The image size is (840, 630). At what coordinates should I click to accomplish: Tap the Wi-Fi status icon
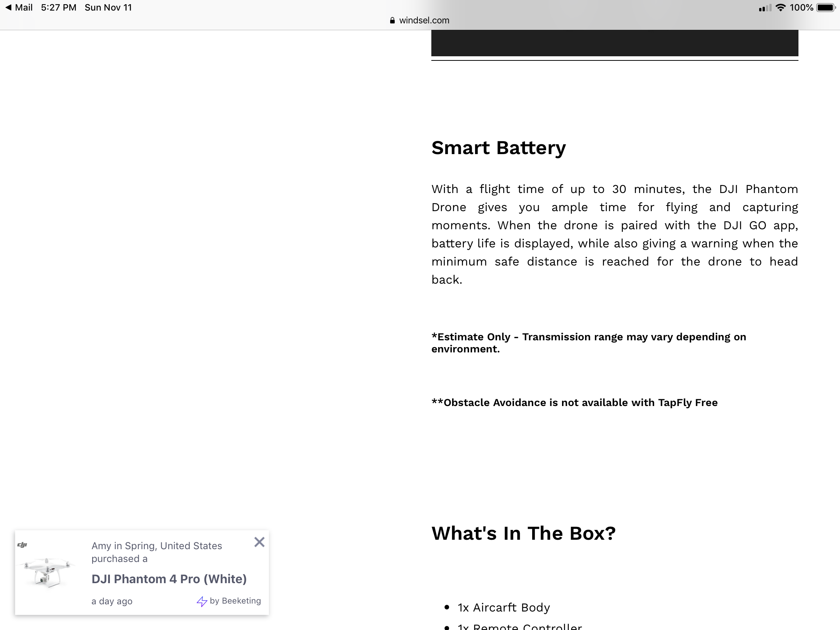tap(780, 8)
